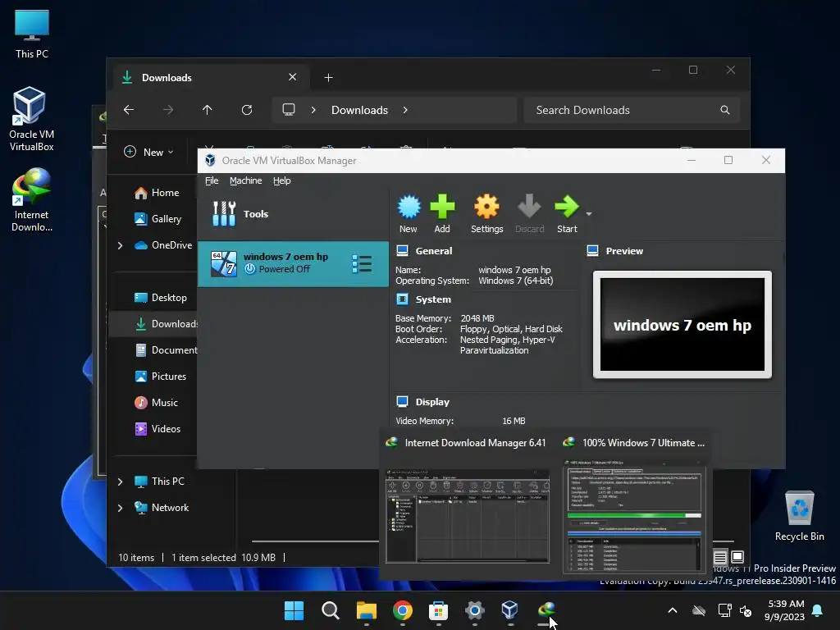Open machine tools list menu icon
The width and height of the screenshot is (840, 630).
point(362,263)
